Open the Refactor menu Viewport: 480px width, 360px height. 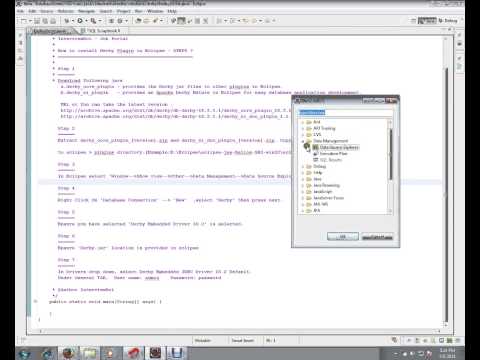tap(65, 11)
